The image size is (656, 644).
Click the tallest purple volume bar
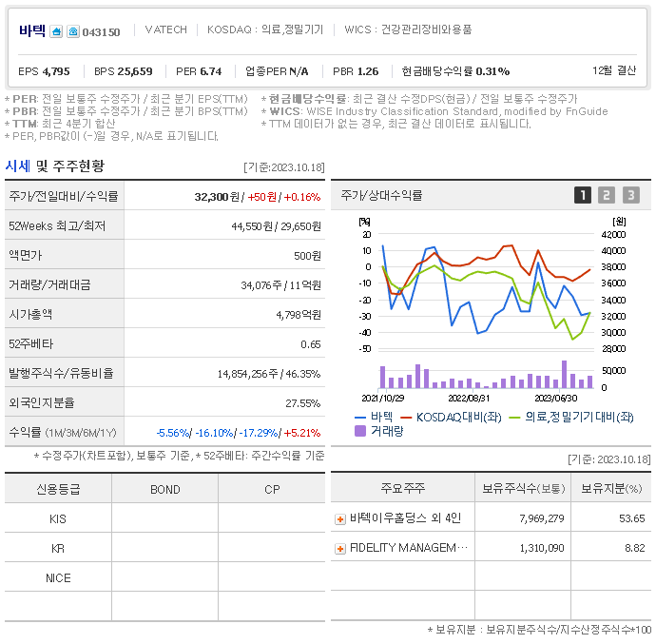(564, 375)
